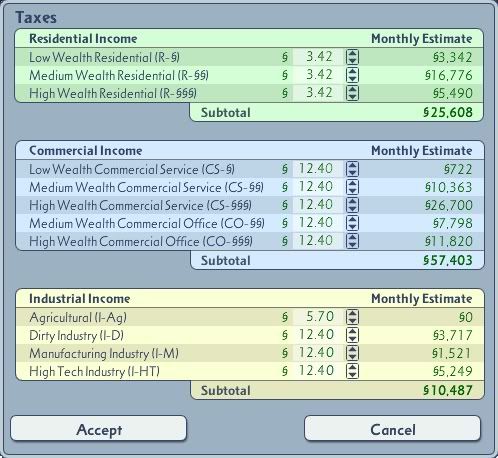This screenshot has height=458, width=498.
Task: Select Low Wealth Residential tax rate field
Action: (x=318, y=57)
